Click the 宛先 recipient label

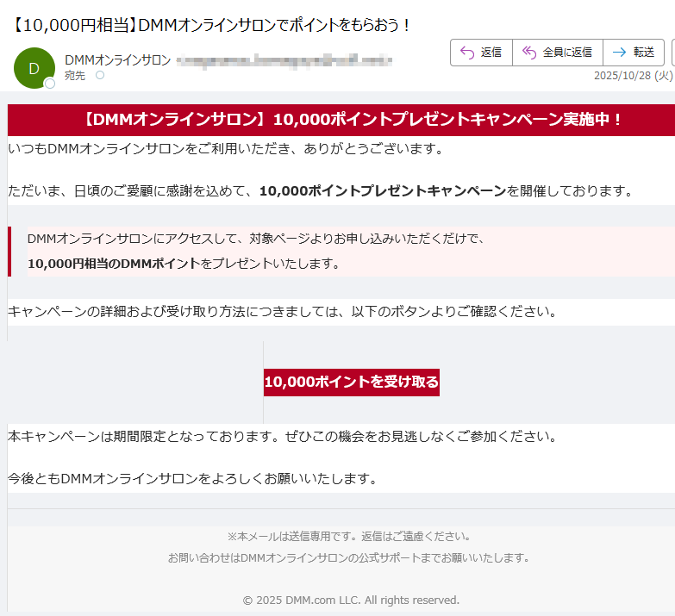75,76
